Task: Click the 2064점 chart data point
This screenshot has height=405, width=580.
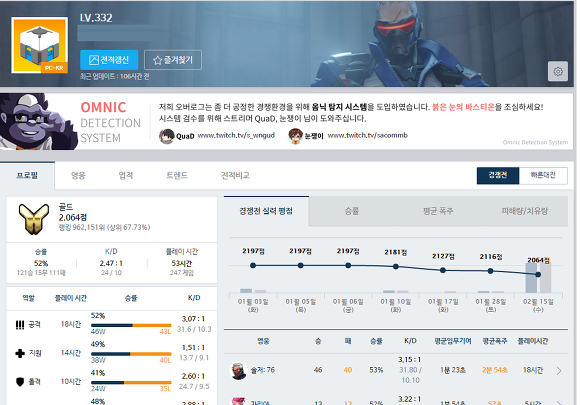Action: click(x=538, y=274)
